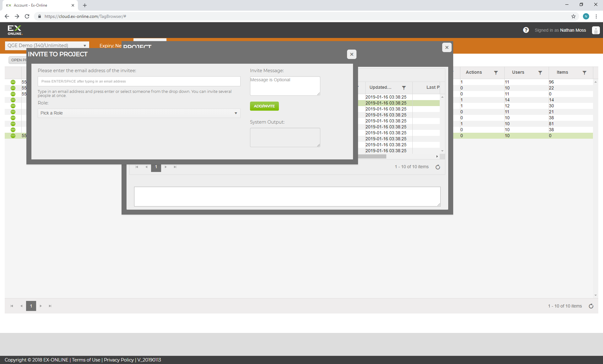
Task: Bookmark this page with the star icon
Action: (573, 16)
